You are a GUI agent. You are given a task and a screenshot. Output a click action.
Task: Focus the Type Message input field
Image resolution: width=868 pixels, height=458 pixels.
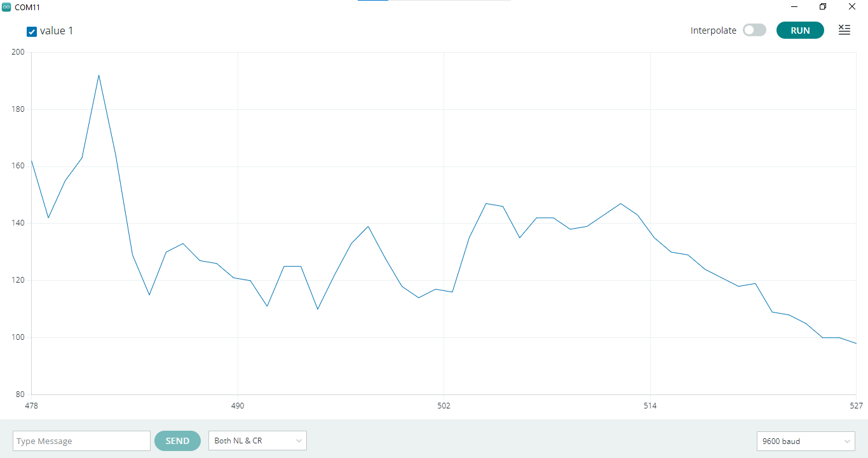tap(81, 441)
